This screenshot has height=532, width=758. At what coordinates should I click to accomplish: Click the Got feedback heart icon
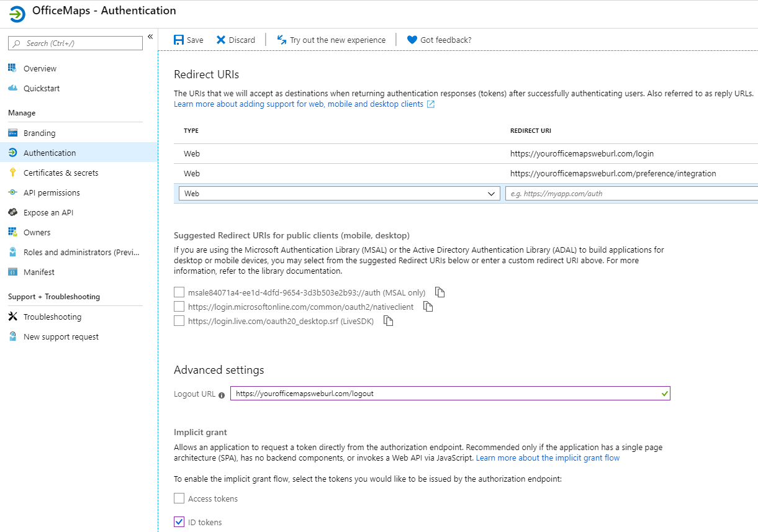(x=412, y=40)
